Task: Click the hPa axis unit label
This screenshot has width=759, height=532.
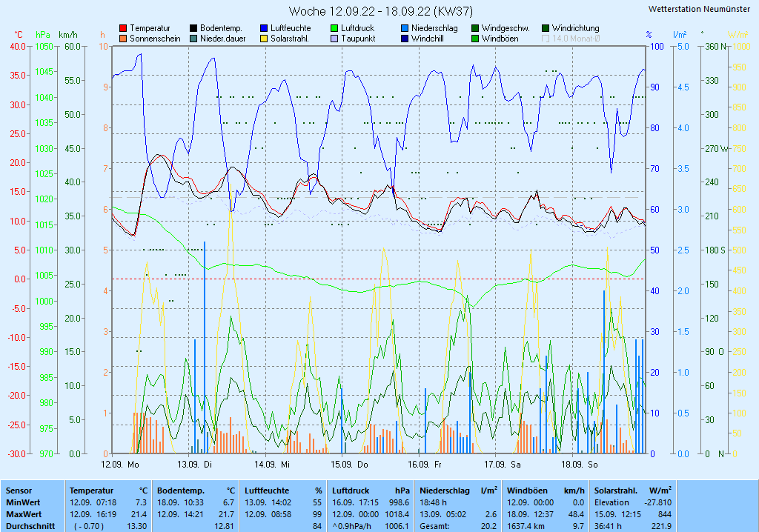Action: pos(43,35)
